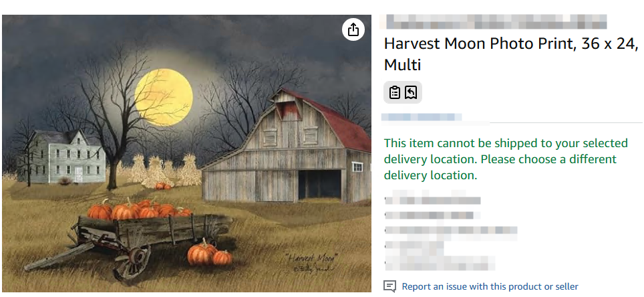
Task: Click the blurred brand link above the title
Action: point(494,21)
